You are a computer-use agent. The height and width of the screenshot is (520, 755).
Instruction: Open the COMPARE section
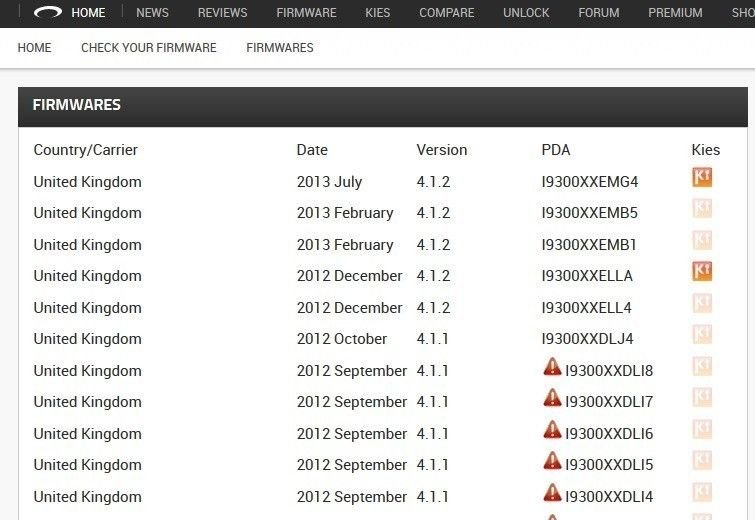point(446,13)
